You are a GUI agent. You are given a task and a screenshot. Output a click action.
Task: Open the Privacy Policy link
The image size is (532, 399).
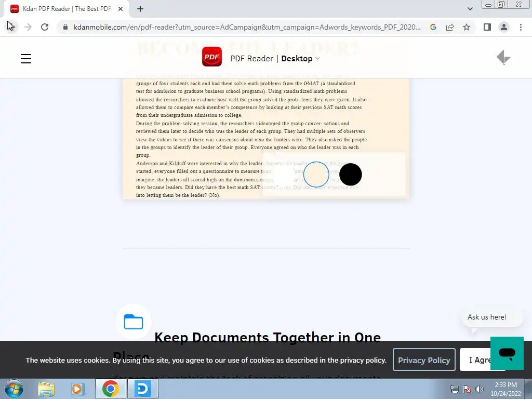pos(424,360)
